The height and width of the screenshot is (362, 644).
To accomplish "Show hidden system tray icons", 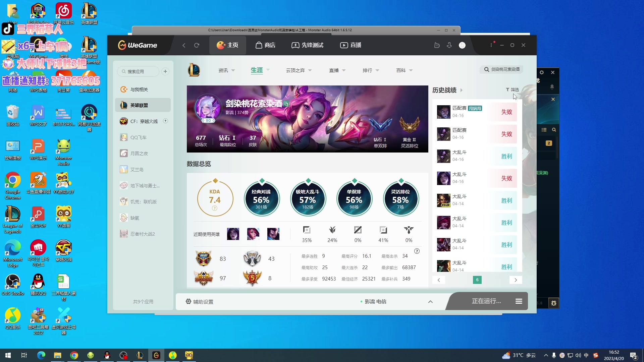I will [546, 355].
